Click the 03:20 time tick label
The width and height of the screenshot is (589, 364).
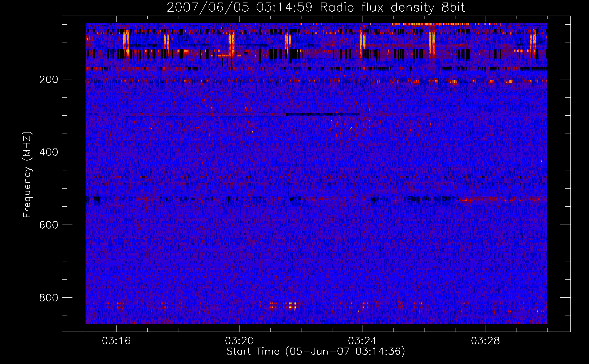pyautogui.click(x=239, y=341)
